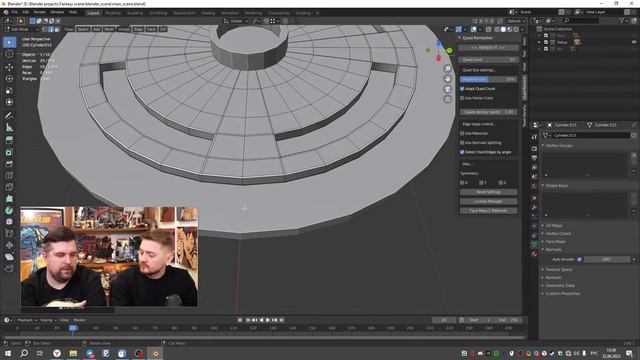Select the 3D Cursor tool

click(x=9, y=54)
